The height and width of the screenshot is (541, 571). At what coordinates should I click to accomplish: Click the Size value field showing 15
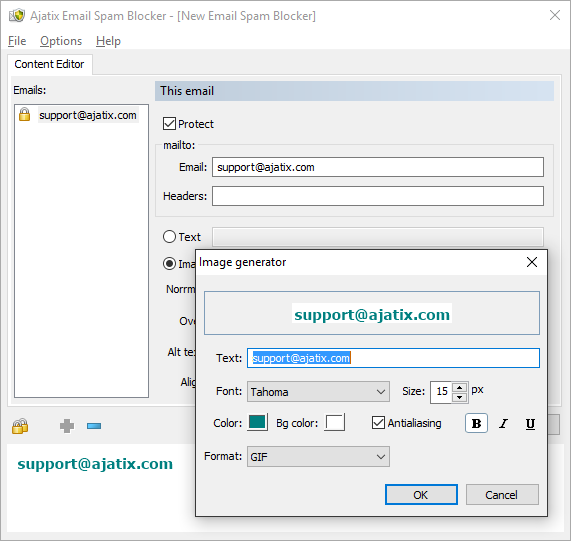pos(441,392)
